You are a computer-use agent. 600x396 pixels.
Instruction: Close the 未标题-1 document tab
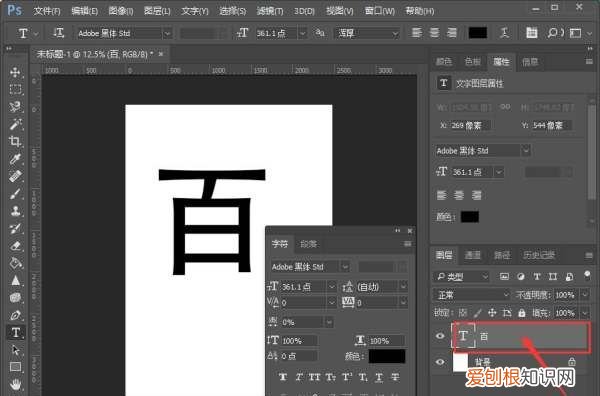[161, 54]
